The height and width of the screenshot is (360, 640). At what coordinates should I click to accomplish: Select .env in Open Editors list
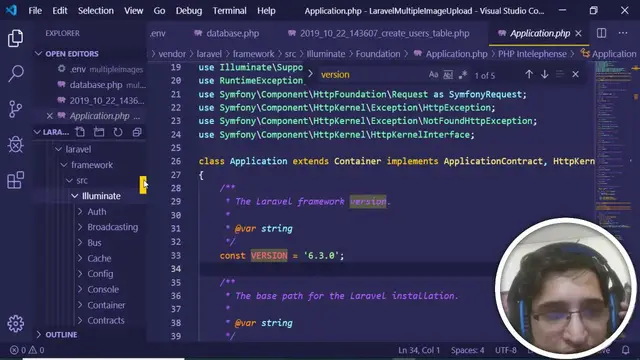90,69
